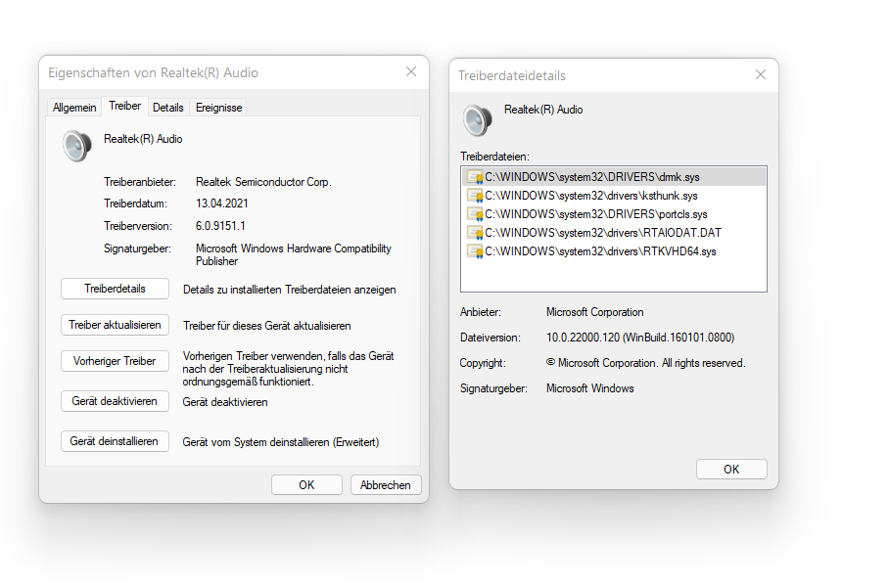Click the Copyright label
The image size is (889, 588).
click(483, 363)
